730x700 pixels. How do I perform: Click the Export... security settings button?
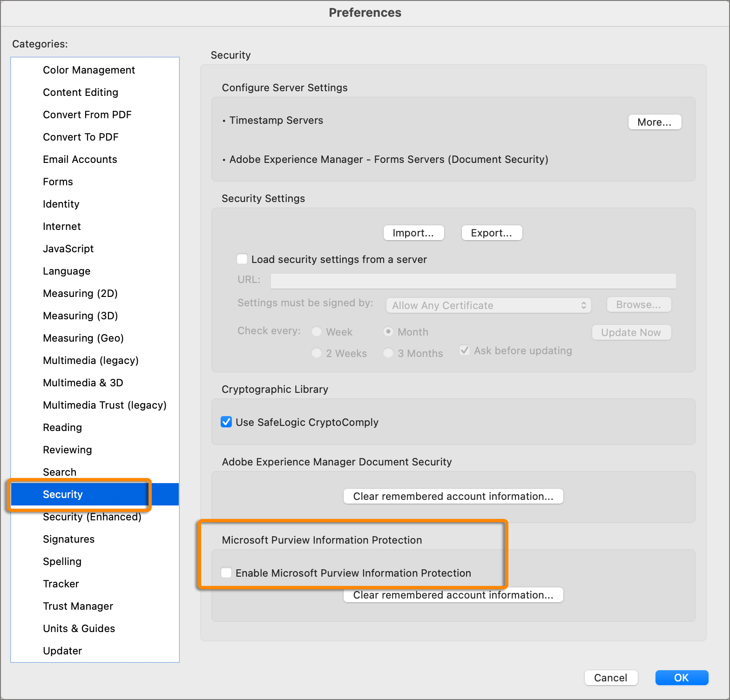point(492,233)
